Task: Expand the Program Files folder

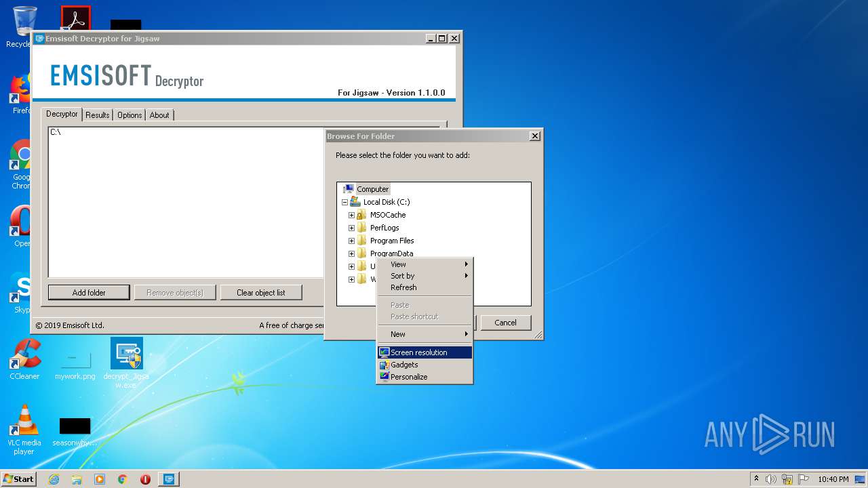Action: [351, 241]
